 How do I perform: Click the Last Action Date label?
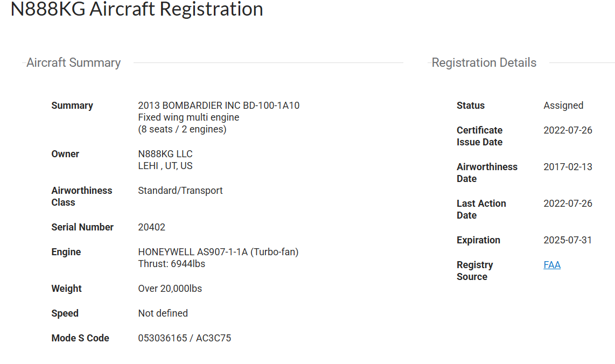tap(481, 209)
